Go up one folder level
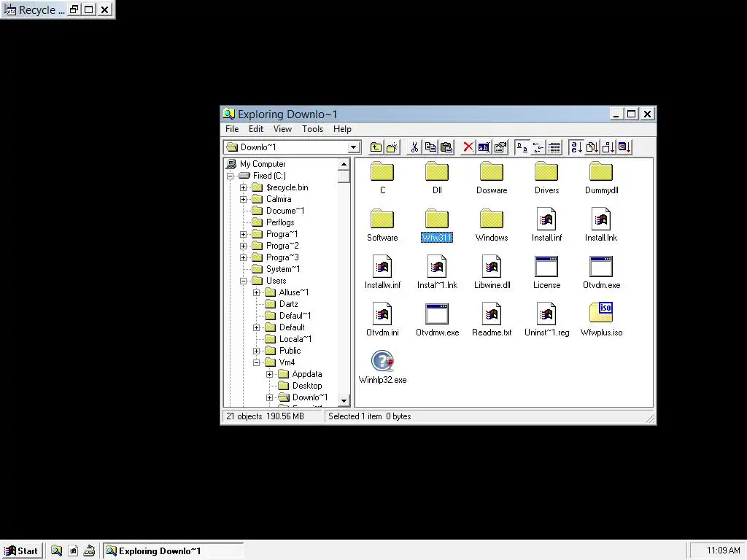Screen dimensions: 747x560 (x=376, y=147)
